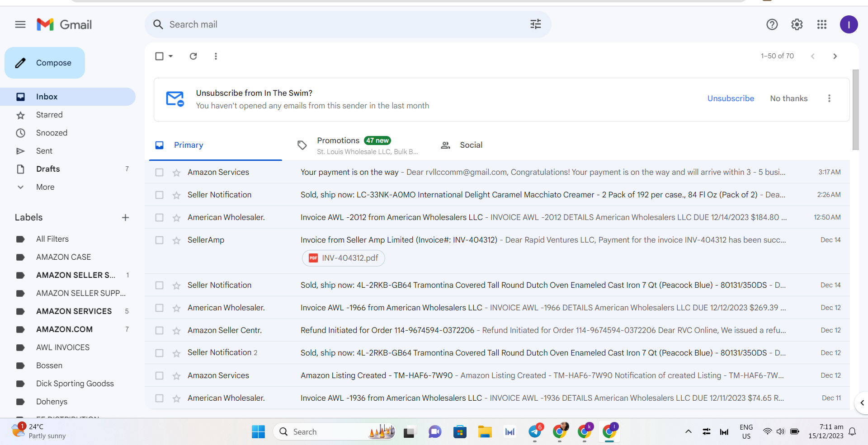This screenshot has height=445, width=868.
Task: Open the Support help icon
Action: click(772, 24)
